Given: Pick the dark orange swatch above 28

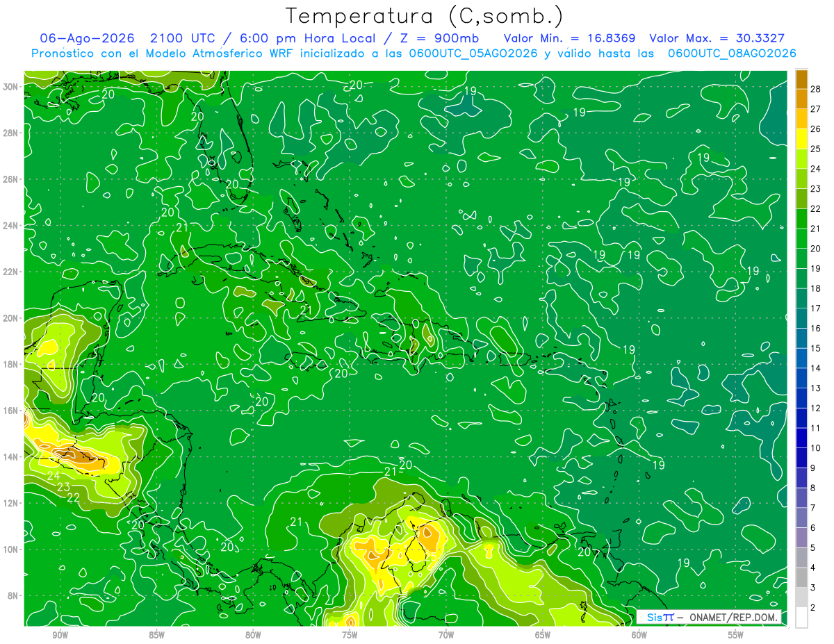Looking at the screenshot, I should click(x=801, y=79).
